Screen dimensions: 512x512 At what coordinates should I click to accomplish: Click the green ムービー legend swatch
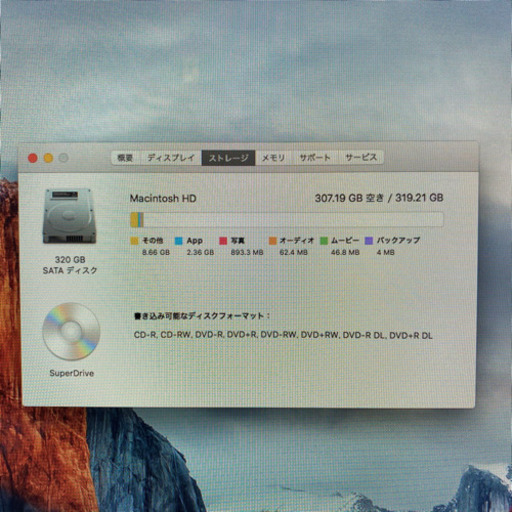[324, 241]
